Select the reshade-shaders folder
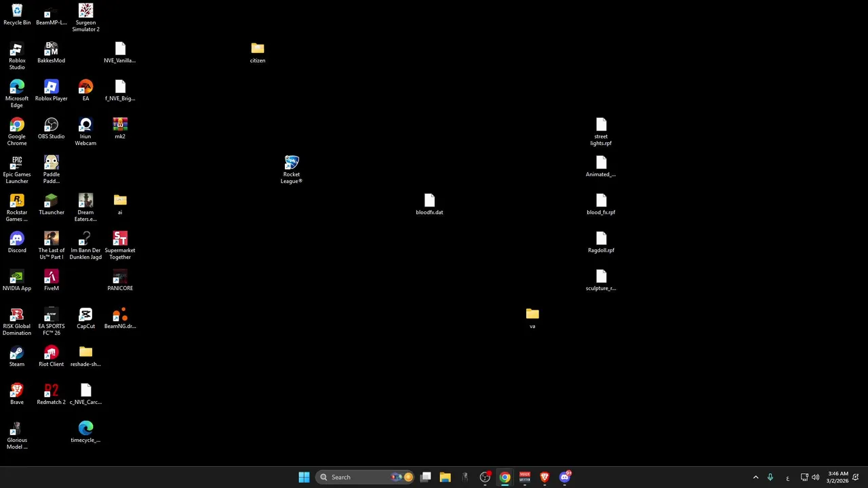 (x=85, y=357)
